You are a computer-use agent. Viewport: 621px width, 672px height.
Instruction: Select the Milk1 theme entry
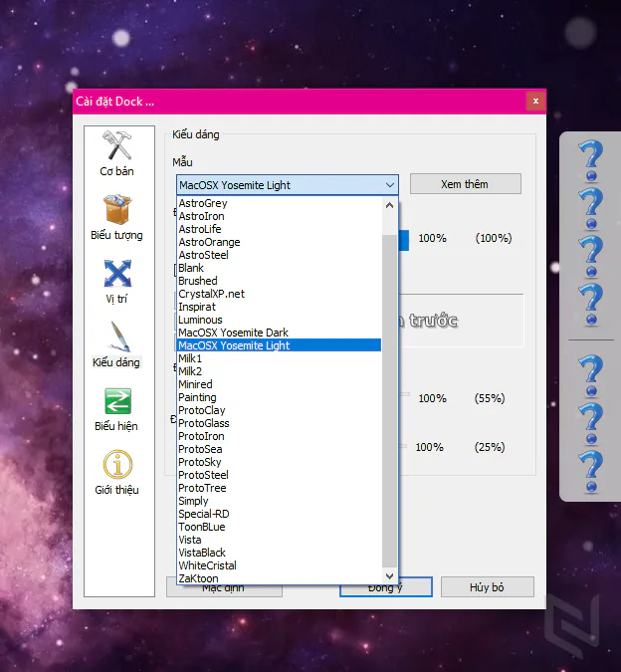279,358
